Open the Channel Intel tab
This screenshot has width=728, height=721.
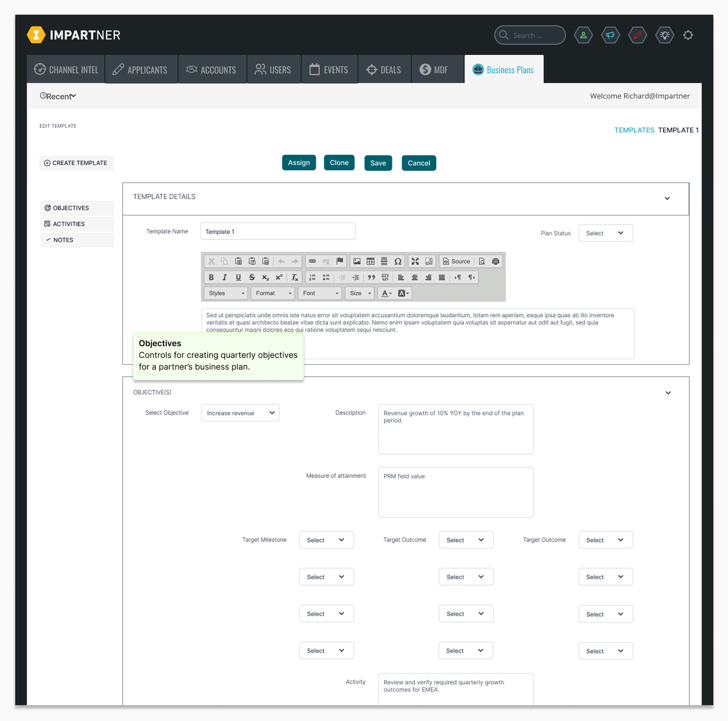point(66,70)
